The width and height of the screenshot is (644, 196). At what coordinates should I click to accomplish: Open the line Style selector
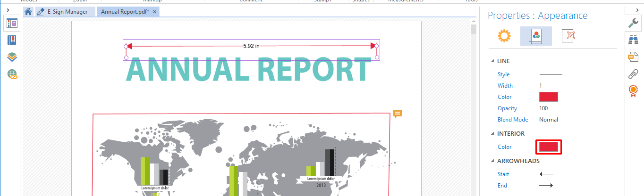(551, 74)
